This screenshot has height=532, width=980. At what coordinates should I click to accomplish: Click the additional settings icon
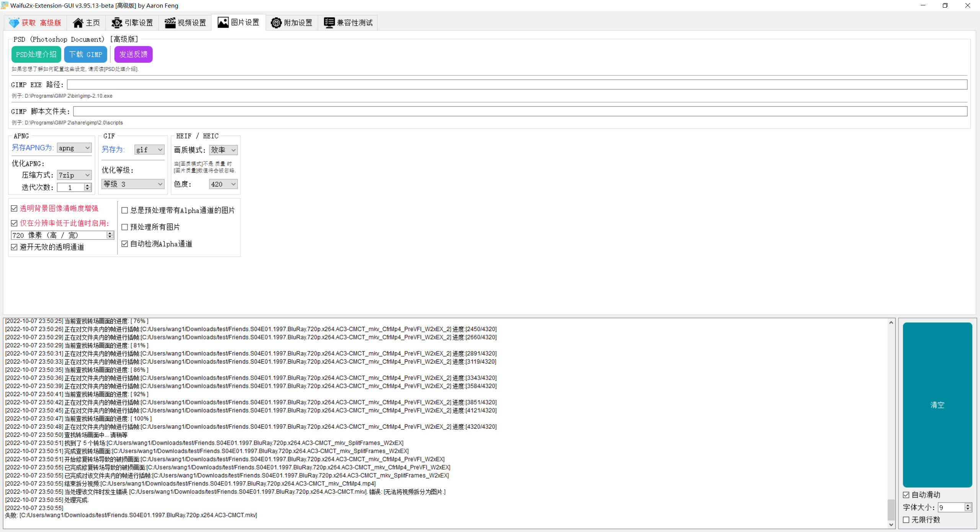pos(276,23)
